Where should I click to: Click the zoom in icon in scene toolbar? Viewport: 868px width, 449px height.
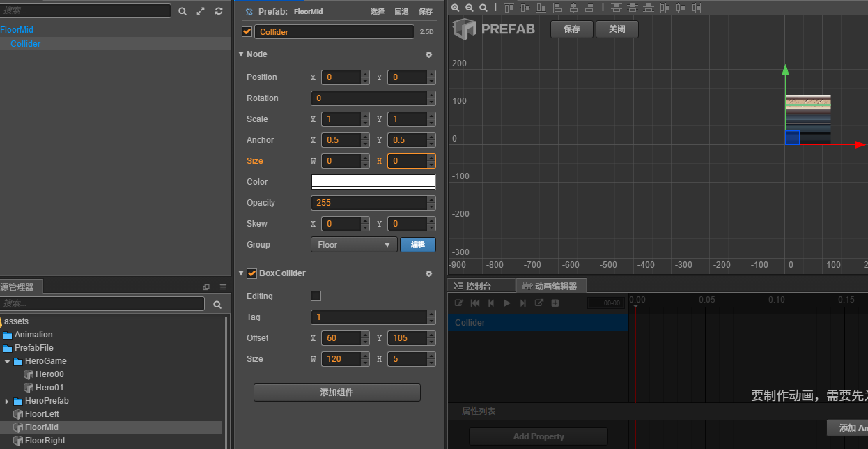coord(455,8)
